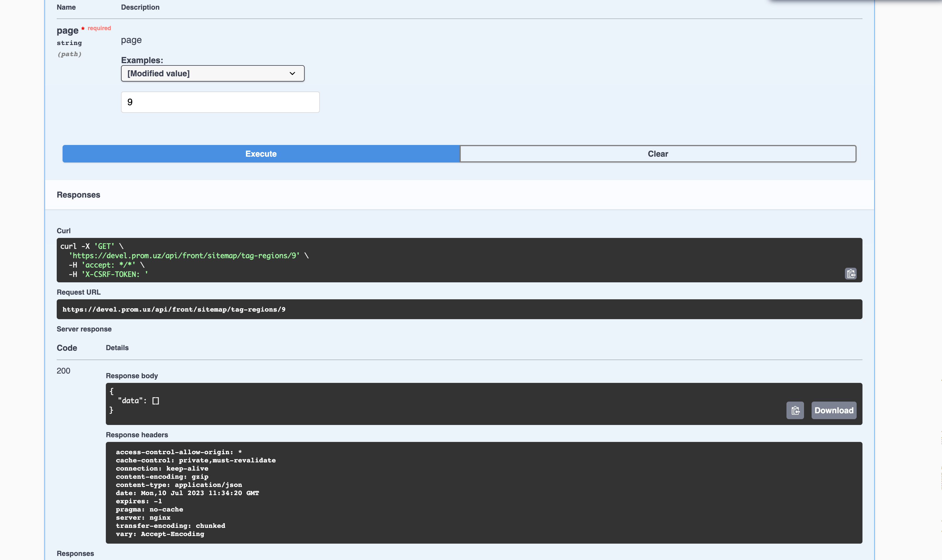Click the tag-regions URL inside curl command
This screenshot has height=560, width=942.
[184, 255]
